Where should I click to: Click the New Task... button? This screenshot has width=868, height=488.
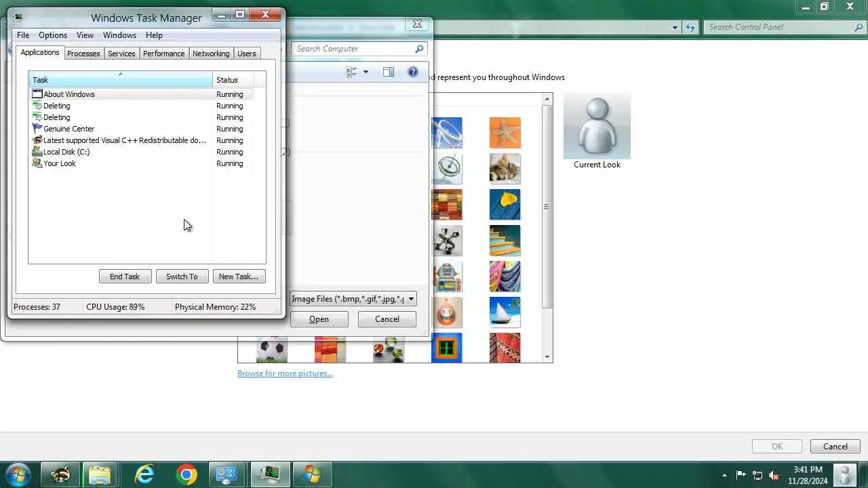[239, 277]
